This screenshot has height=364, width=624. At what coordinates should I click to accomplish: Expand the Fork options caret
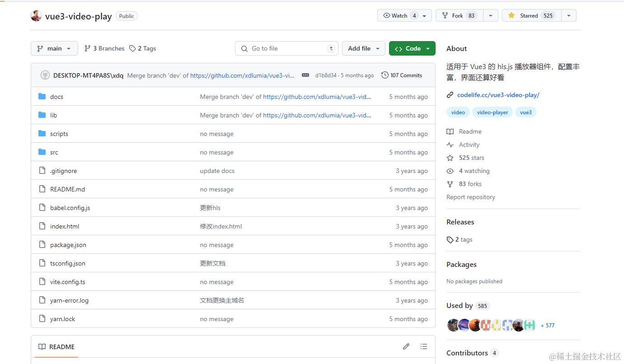point(490,15)
